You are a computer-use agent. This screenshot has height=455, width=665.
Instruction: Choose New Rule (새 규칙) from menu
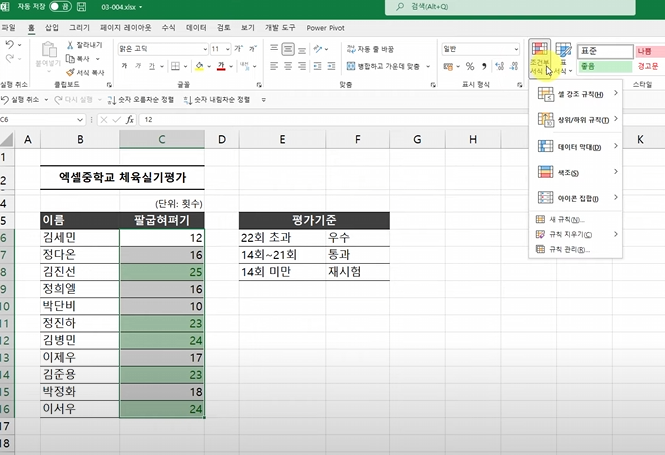coord(576,220)
